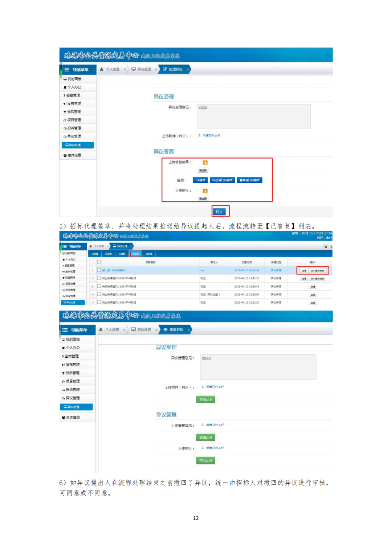Screen dimensions: 392x554
Task: Click 查看 button in 张三（再次发起）row
Action: (313, 295)
